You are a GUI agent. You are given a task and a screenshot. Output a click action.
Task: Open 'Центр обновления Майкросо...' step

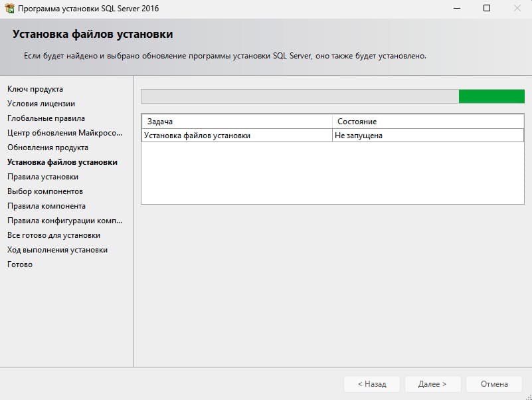pos(65,133)
